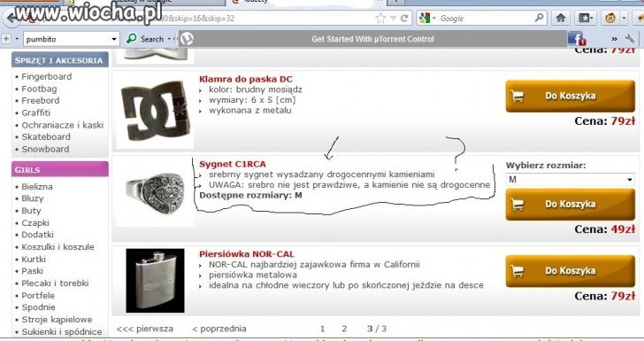Image resolution: width=644 pixels, height=341 pixels.
Task: Add Klamra do paska DC to the cart
Action: (570, 96)
